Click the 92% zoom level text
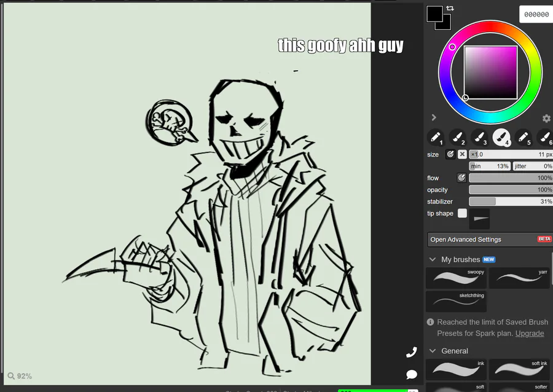Viewport: 553px width, 392px height. pyautogui.click(x=25, y=376)
